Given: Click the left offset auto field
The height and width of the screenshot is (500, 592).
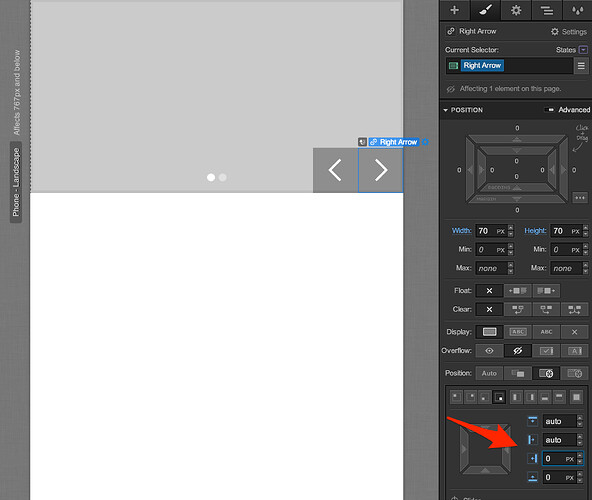Looking at the screenshot, I should click(560, 440).
